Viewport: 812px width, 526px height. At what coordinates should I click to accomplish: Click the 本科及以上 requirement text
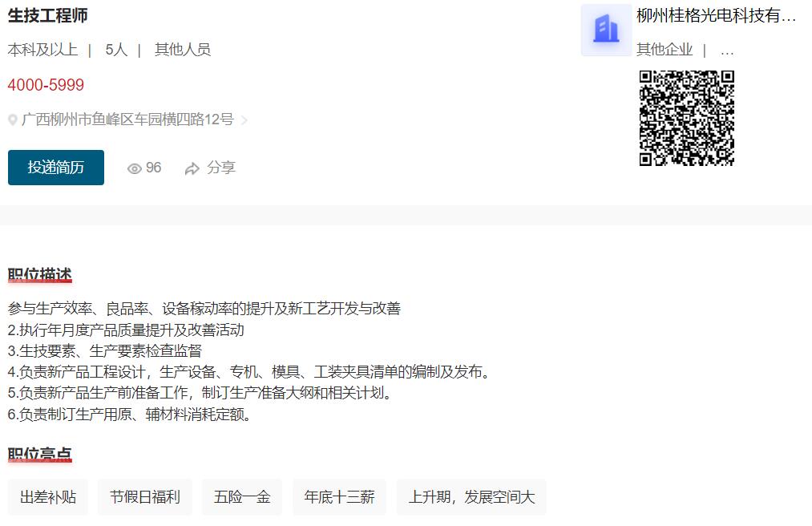(x=43, y=50)
